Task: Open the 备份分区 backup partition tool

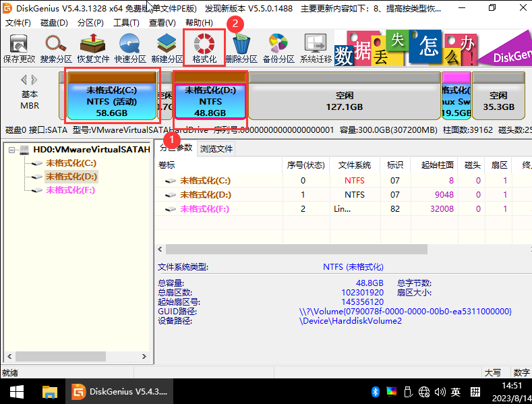Action: click(278, 48)
